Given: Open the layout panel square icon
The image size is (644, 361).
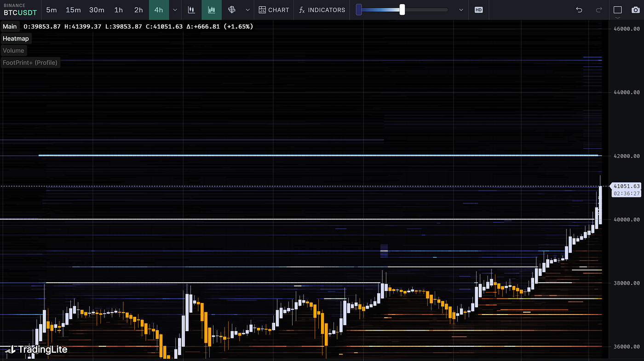Looking at the screenshot, I should click(x=618, y=10).
